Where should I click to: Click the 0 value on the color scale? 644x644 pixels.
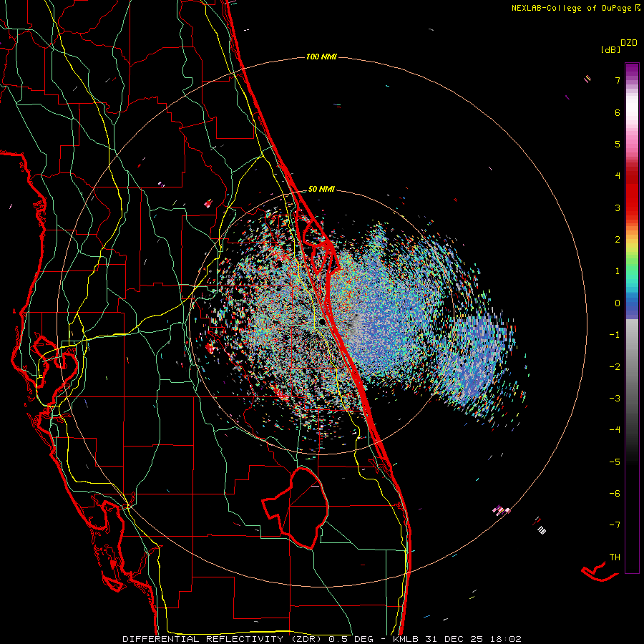pos(618,303)
